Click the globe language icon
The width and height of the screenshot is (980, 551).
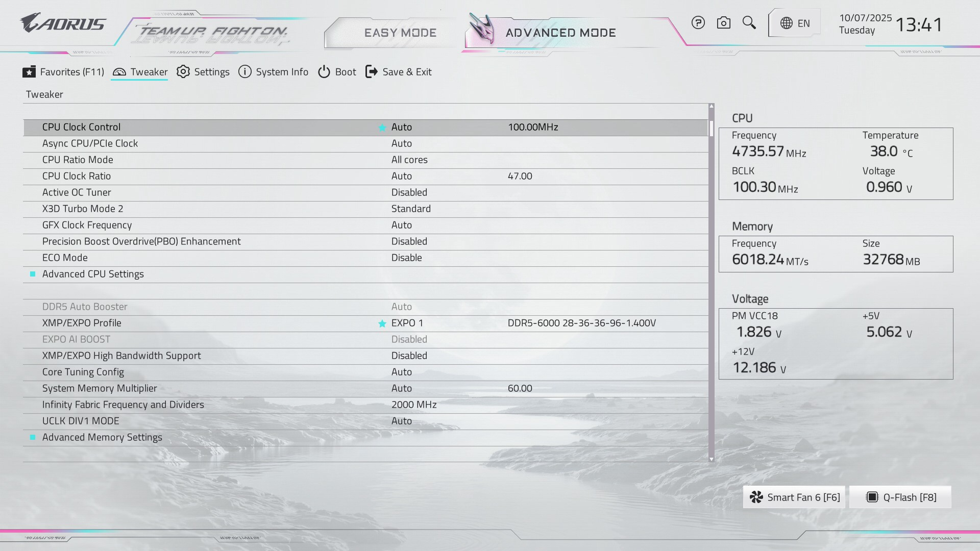pyautogui.click(x=787, y=23)
